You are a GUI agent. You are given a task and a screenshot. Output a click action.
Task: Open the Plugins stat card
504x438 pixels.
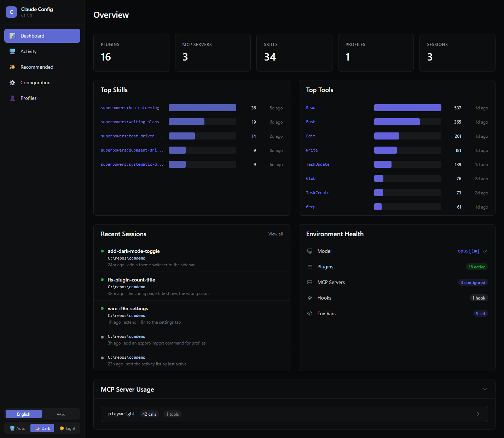click(131, 53)
